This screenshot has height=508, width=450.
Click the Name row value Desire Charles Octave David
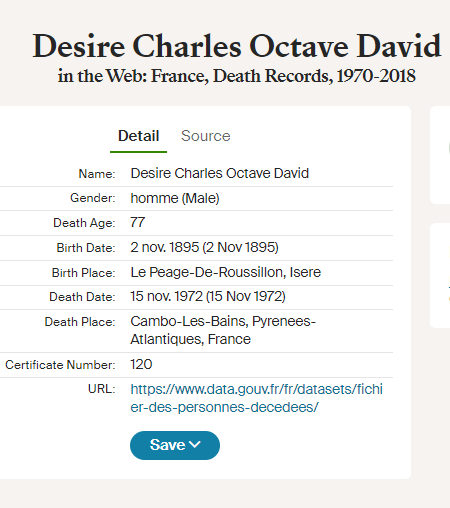pyautogui.click(x=220, y=173)
